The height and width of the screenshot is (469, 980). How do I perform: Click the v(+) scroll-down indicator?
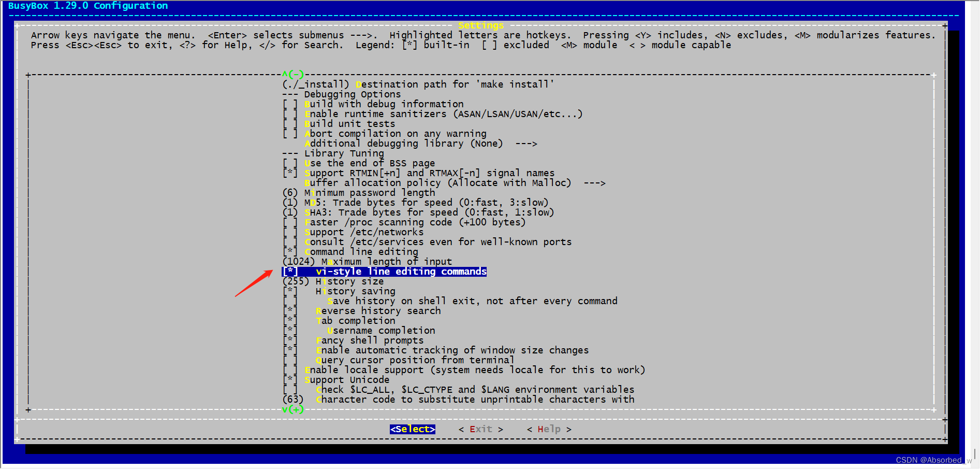(291, 409)
